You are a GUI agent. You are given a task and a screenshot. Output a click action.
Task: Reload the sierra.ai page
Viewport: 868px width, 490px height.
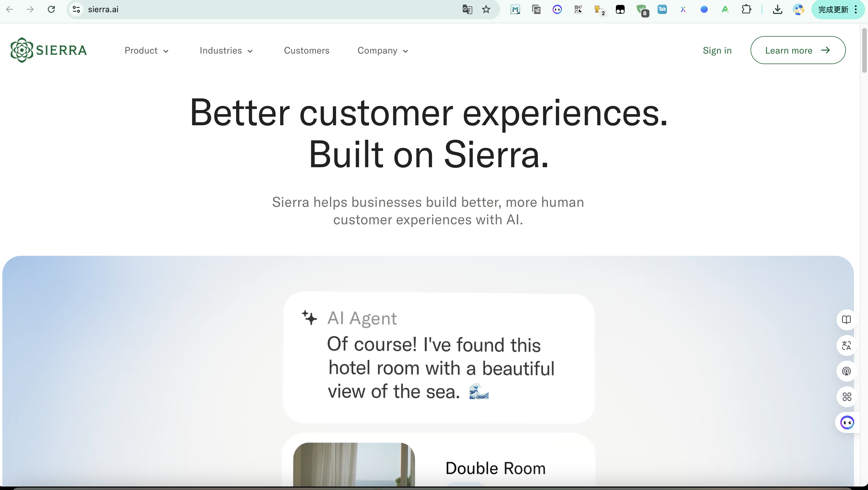pos(51,9)
